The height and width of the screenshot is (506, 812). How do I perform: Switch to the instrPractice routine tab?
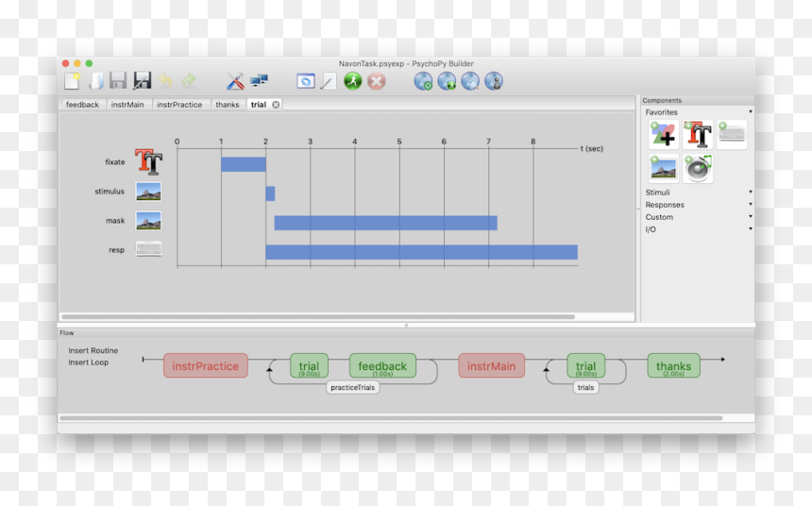pyautogui.click(x=179, y=104)
